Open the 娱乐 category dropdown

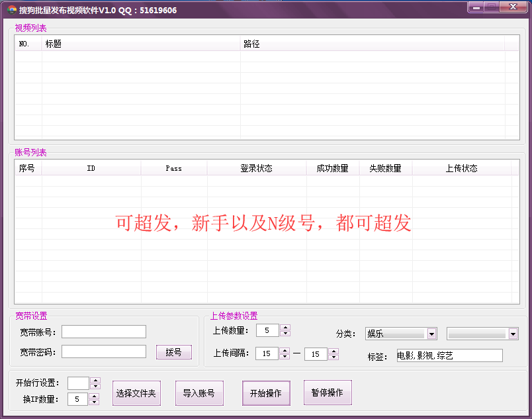(431, 334)
